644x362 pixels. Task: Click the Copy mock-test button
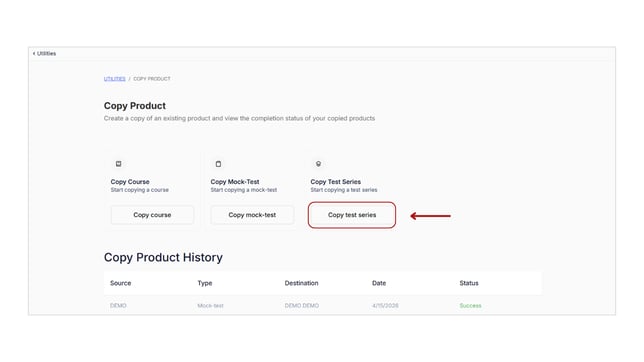[x=252, y=215]
